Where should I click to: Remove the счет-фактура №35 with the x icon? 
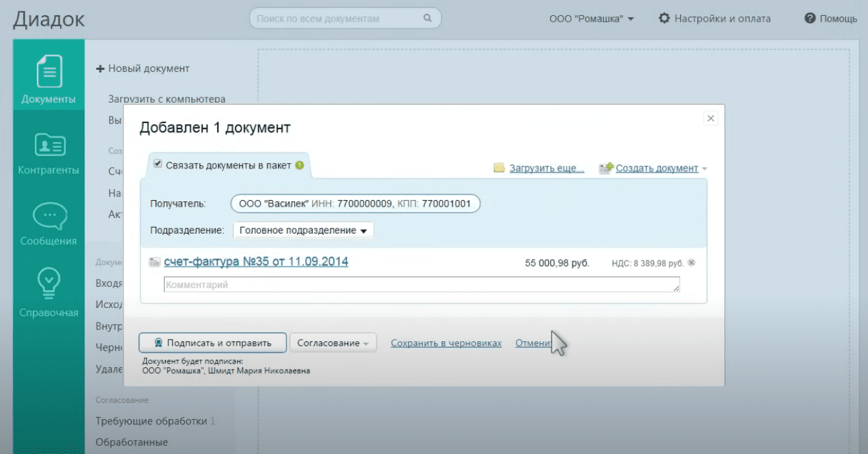click(692, 263)
